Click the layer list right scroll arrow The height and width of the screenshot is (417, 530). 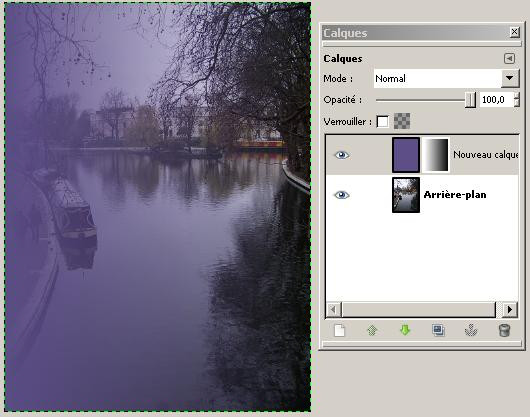click(x=510, y=310)
